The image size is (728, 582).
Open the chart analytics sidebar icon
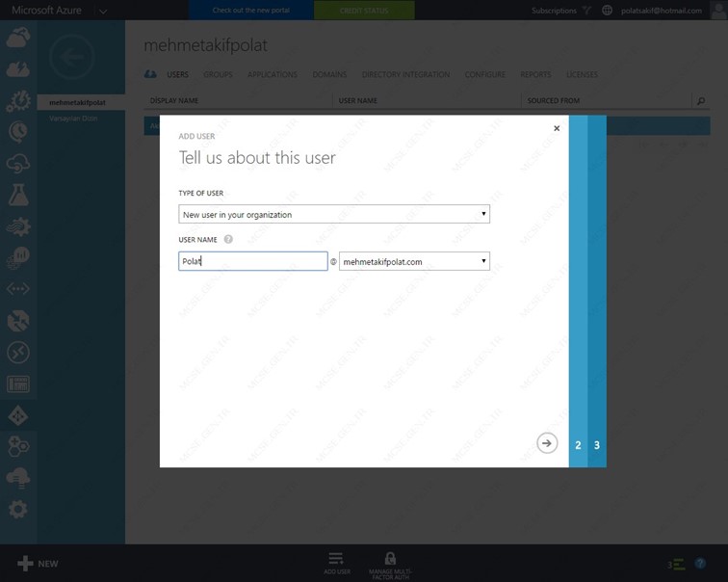[18, 258]
